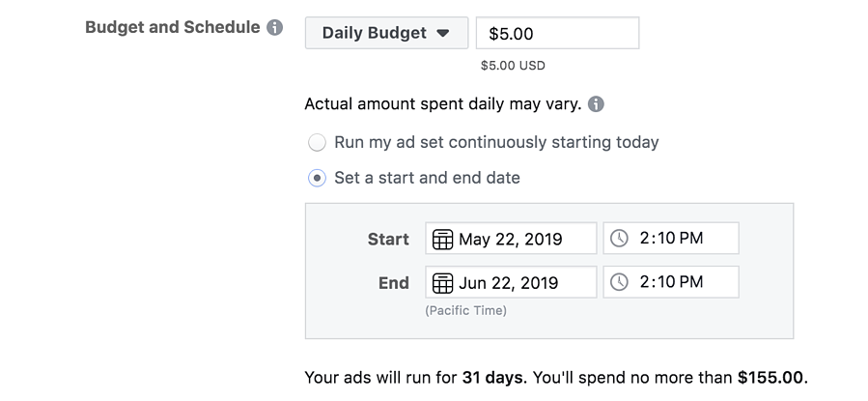Click the Budget and Schedule heading

click(x=173, y=27)
